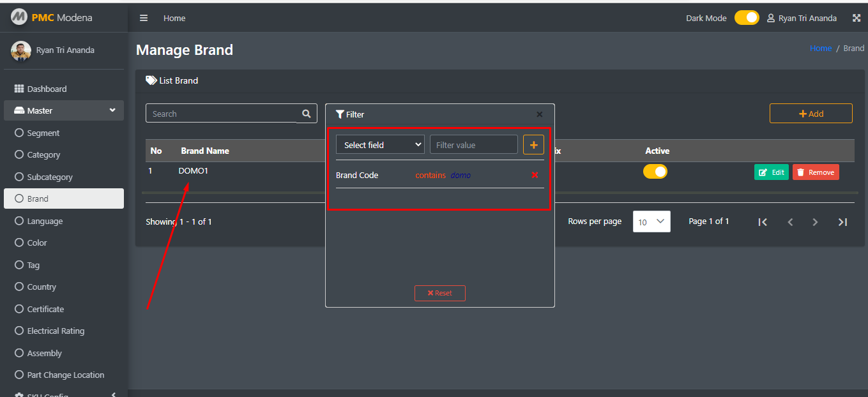Click the hamburger menu icon
The width and height of the screenshot is (868, 397).
coord(144,18)
